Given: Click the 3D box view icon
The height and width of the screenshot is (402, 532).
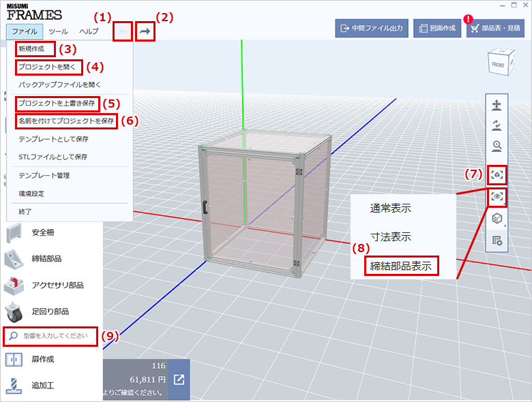Looking at the screenshot, I should 497,218.
